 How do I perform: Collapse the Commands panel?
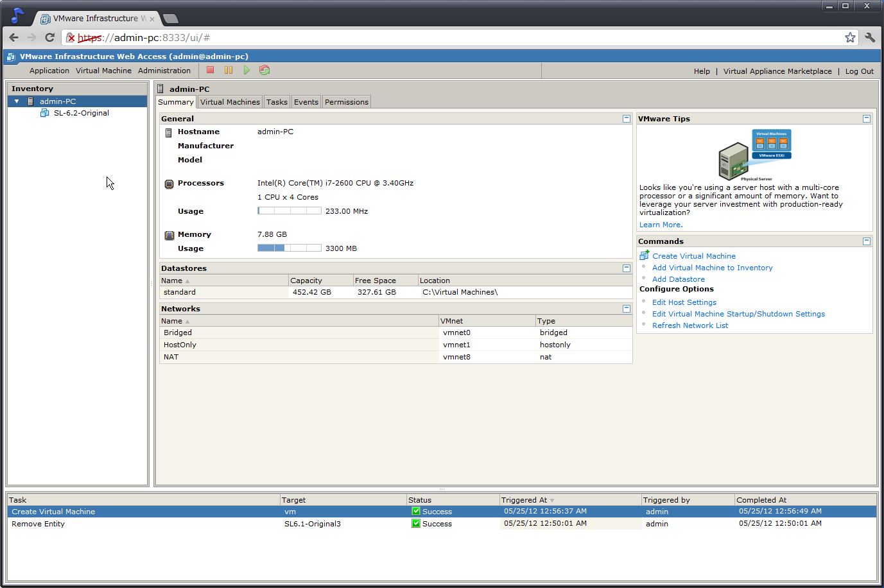[867, 241]
